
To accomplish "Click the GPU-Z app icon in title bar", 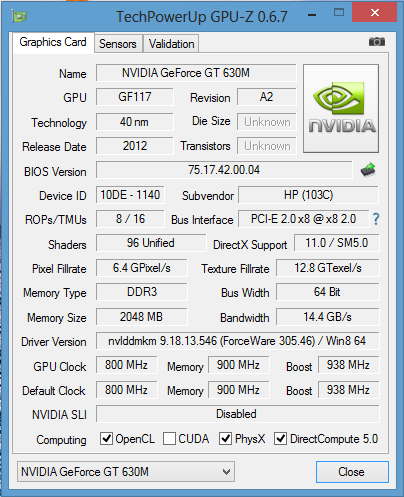I will tap(19, 16).
